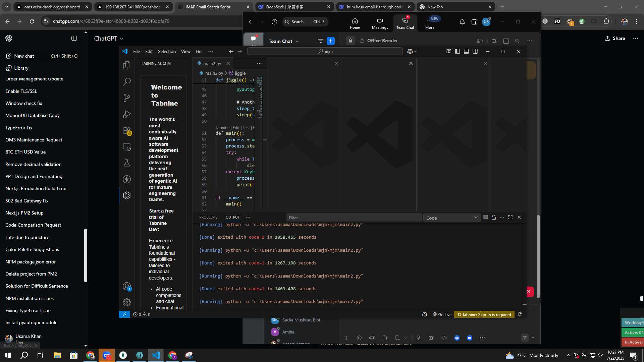Open Run and Debug view
This screenshot has width=644, height=362.
click(x=127, y=114)
